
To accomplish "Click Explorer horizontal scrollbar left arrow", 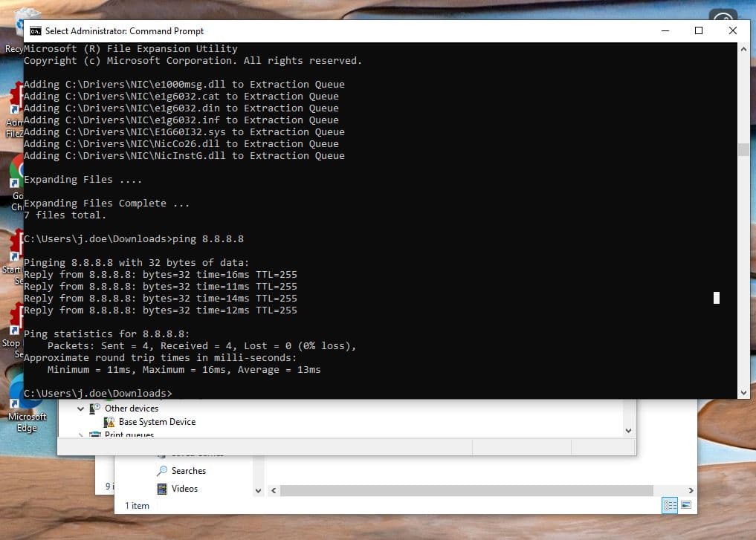I will [x=273, y=490].
